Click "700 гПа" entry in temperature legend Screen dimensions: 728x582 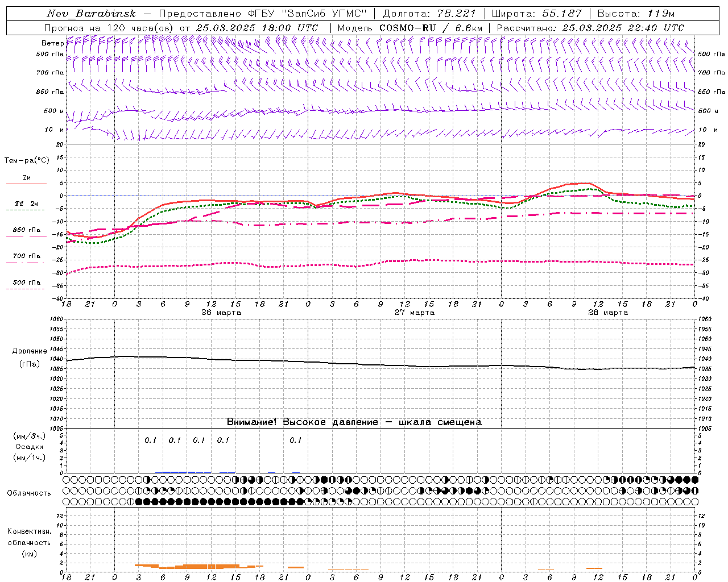[27, 256]
